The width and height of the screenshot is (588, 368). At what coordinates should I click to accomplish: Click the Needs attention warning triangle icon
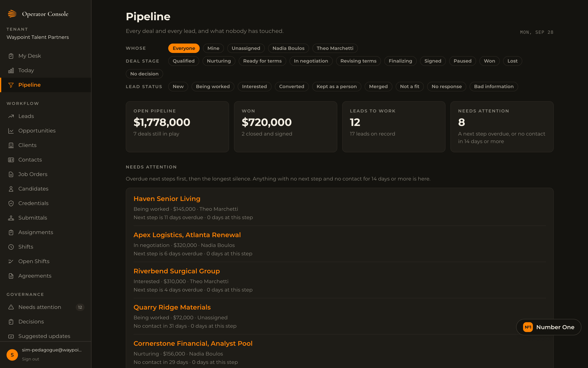coord(11,307)
